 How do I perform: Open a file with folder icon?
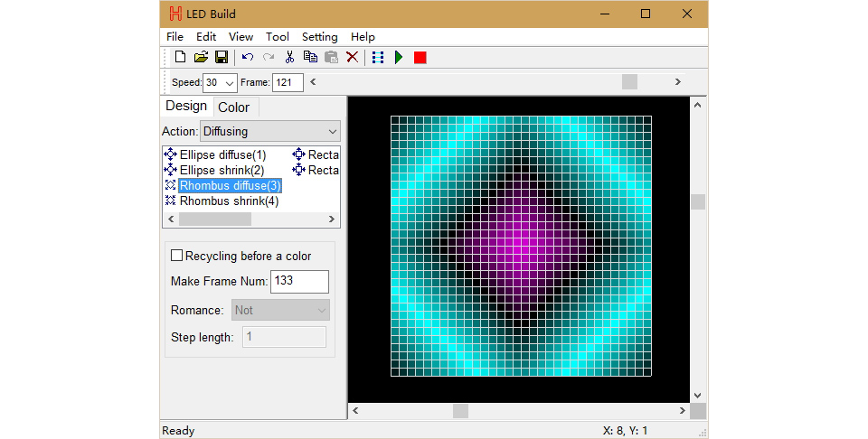click(x=201, y=57)
